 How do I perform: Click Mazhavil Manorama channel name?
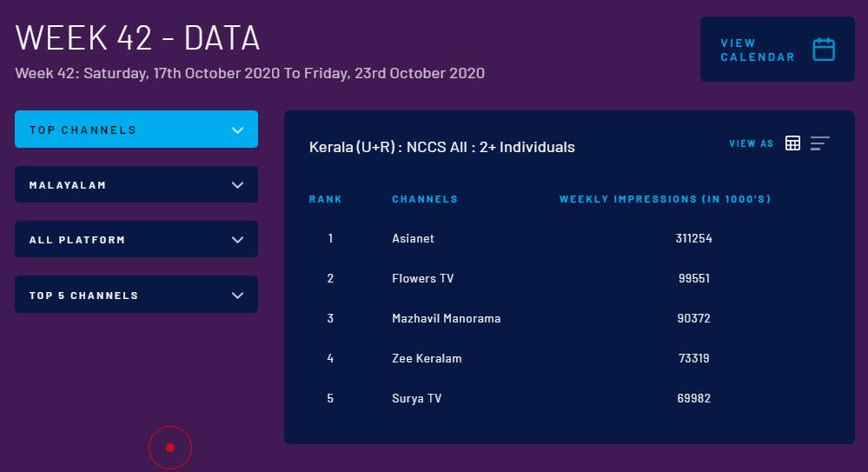(446, 318)
